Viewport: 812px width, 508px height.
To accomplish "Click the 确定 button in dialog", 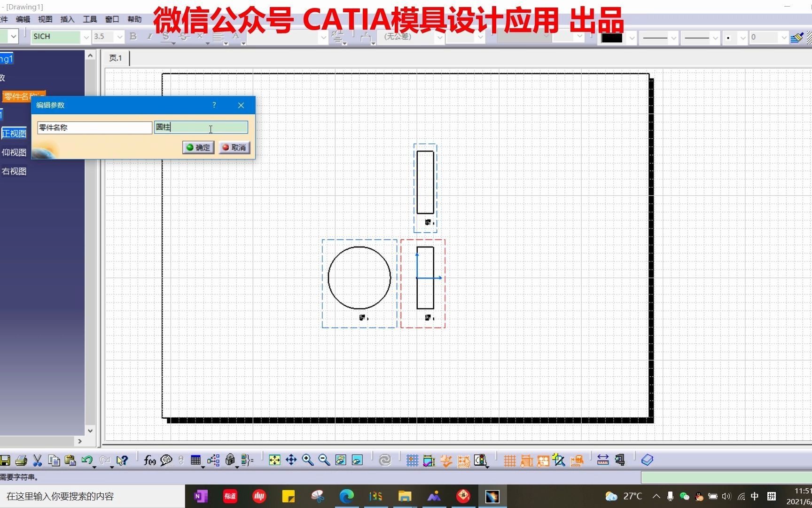I will [198, 147].
